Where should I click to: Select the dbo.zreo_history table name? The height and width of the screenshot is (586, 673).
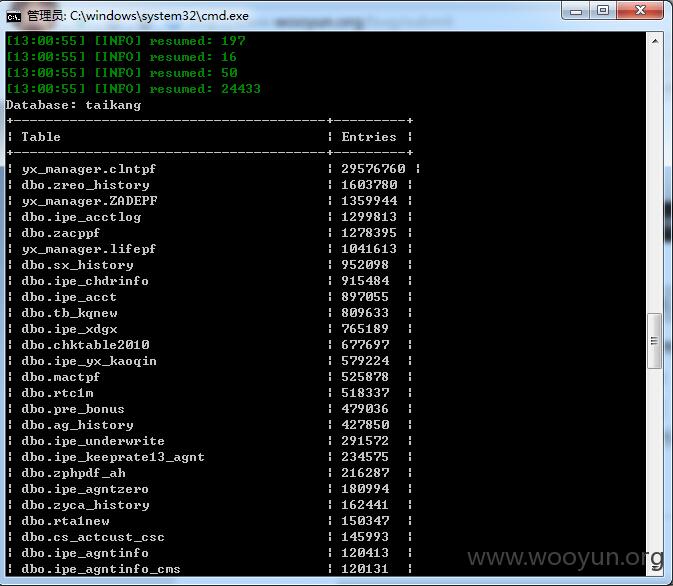85,185
